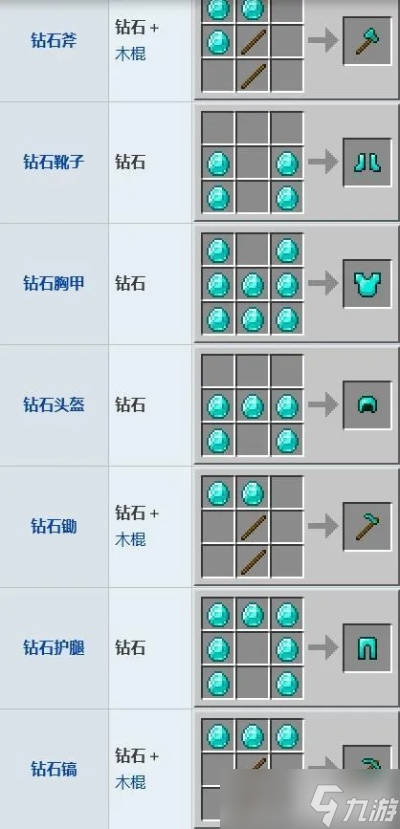The width and height of the screenshot is (400, 829).
Task: Click the center diamond in chestplate recipe grid
Action: (x=253, y=284)
